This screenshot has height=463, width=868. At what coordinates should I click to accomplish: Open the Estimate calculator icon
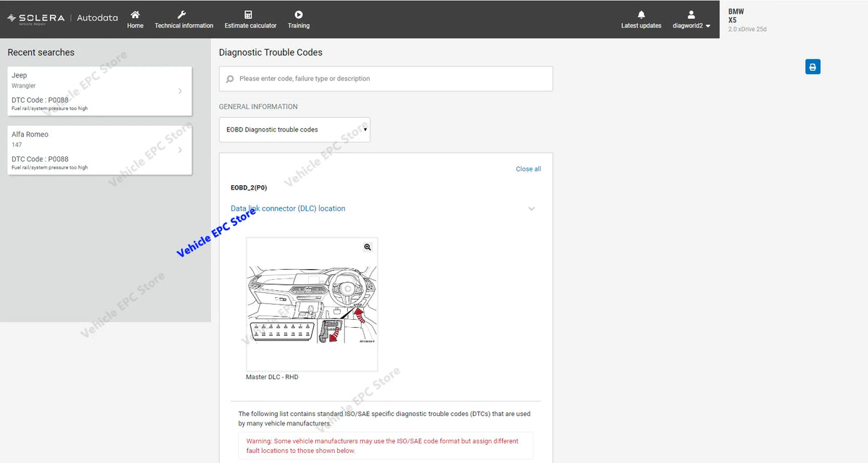click(x=248, y=14)
